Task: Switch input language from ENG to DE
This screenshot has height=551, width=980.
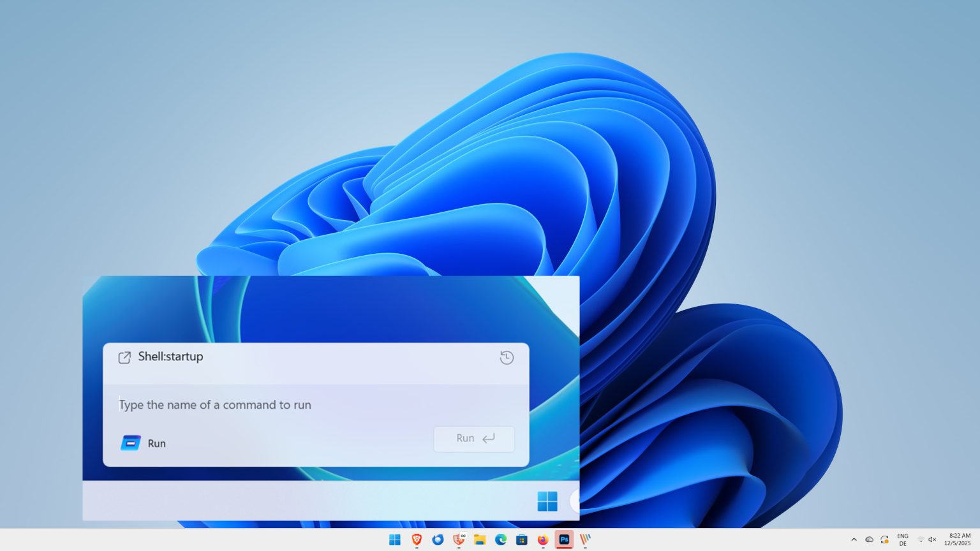Action: point(902,540)
